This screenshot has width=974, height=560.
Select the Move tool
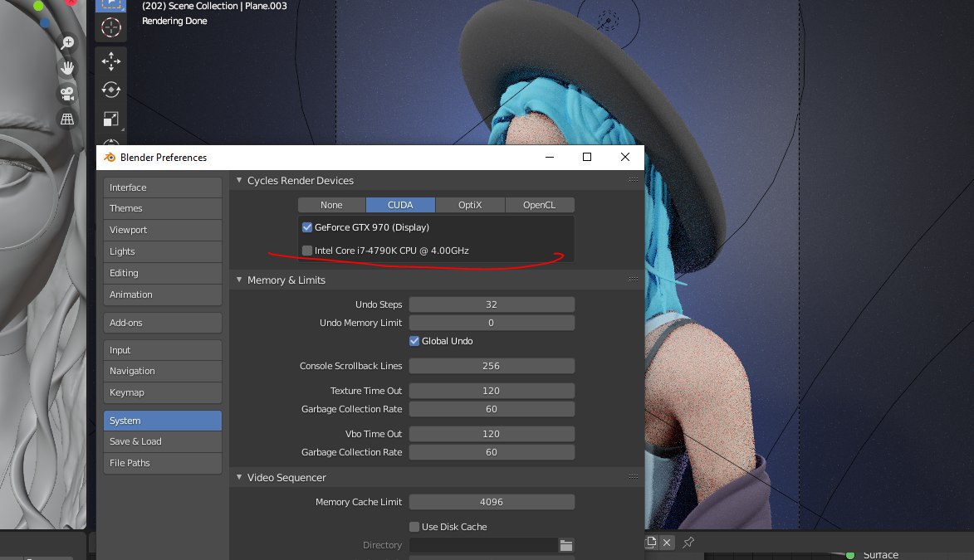point(111,61)
